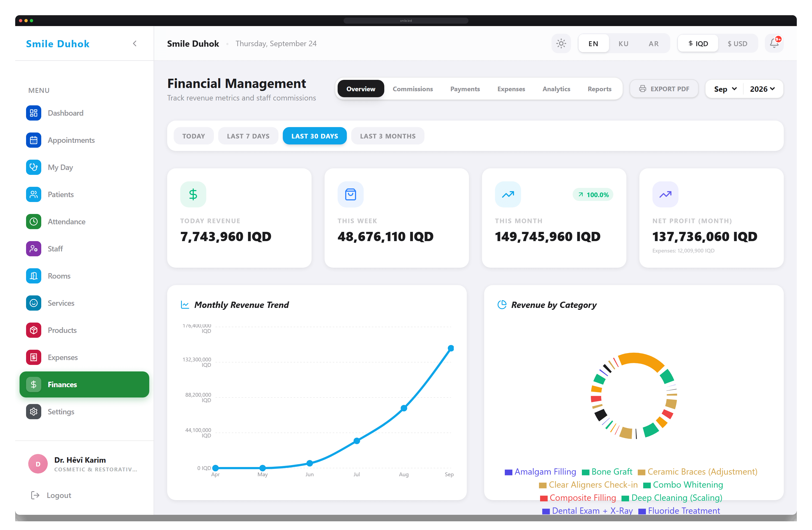Image resolution: width=812 pixels, height=530 pixels.
Task: Open the 2026 year dropdown
Action: click(x=763, y=89)
